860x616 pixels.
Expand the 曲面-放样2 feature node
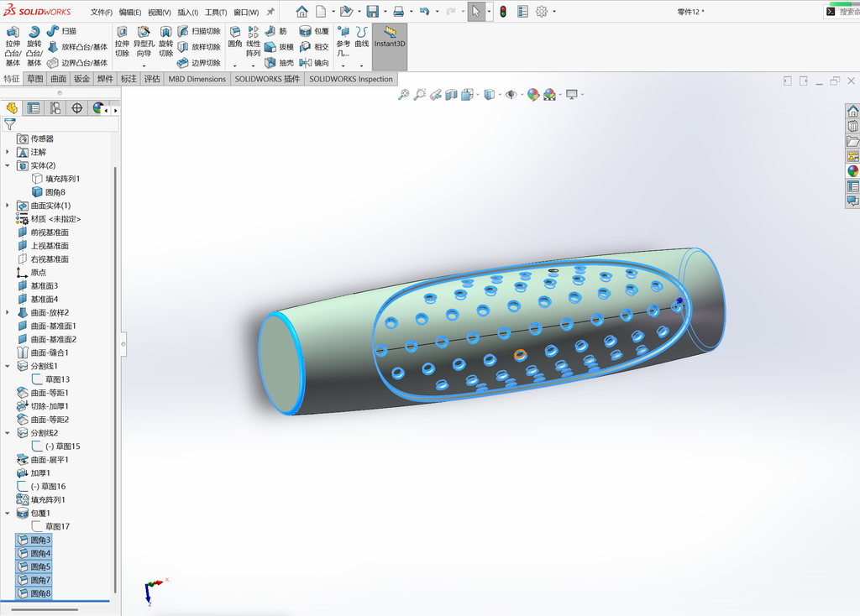coord(7,312)
